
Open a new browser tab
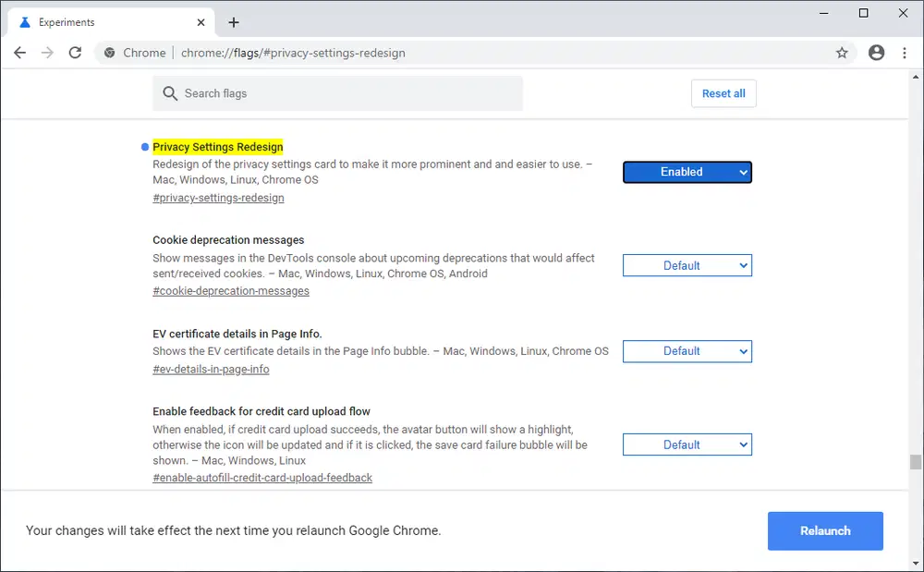234,21
